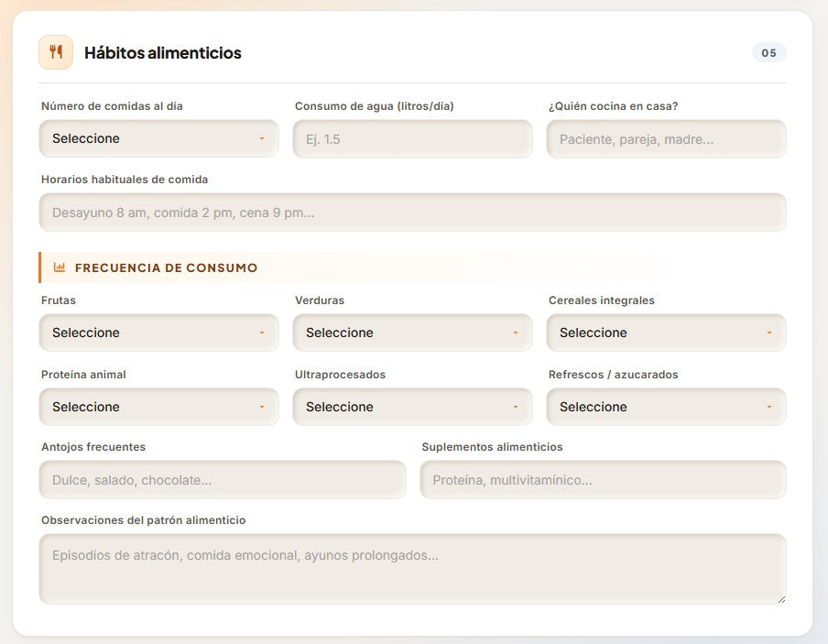
Task: Expand the Proteína animal dropdown
Action: pyautogui.click(x=159, y=407)
